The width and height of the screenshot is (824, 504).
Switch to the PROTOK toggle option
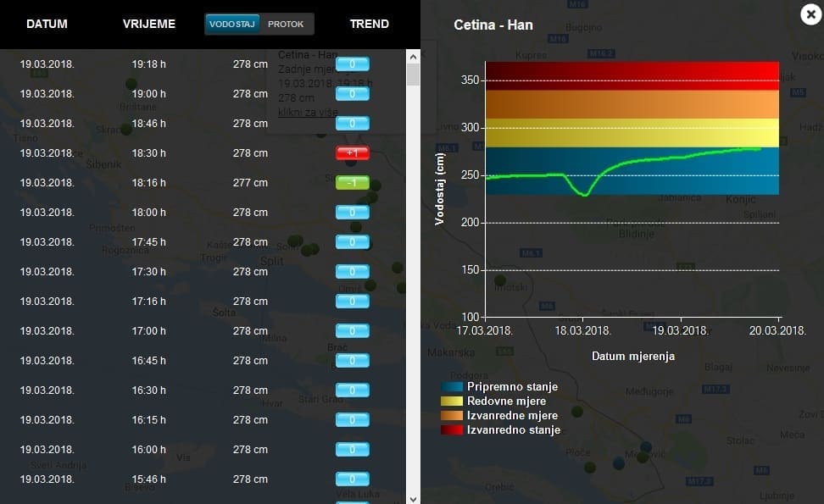coord(286,24)
